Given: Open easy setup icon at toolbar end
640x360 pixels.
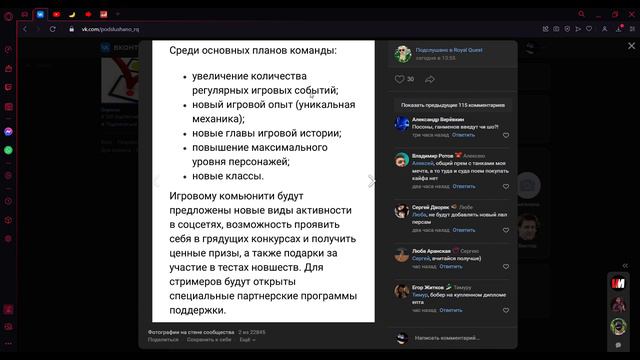Looking at the screenshot, I should click(x=632, y=29).
